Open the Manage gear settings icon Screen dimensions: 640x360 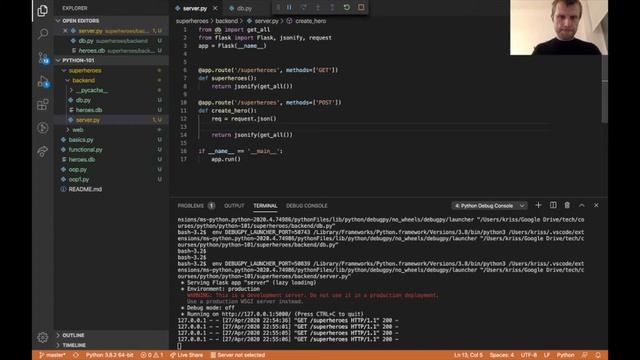click(x=42, y=337)
